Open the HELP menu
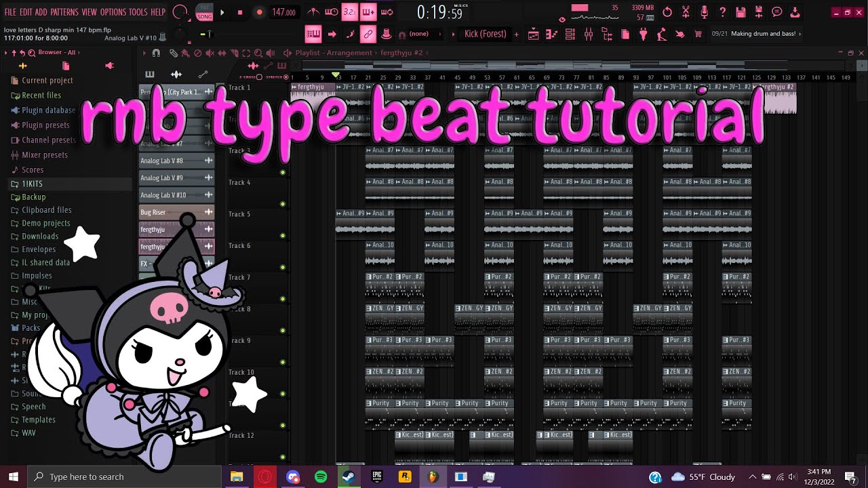Viewport: 868px width, 488px height. (158, 12)
